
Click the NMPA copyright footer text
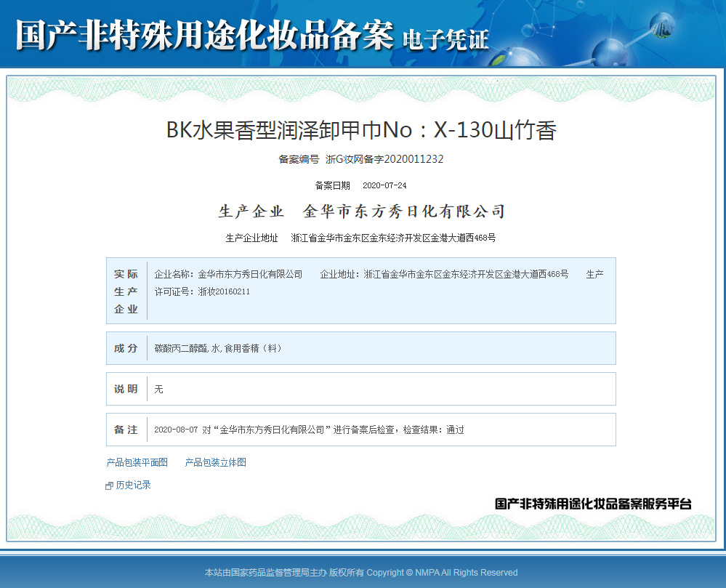[x=361, y=573]
